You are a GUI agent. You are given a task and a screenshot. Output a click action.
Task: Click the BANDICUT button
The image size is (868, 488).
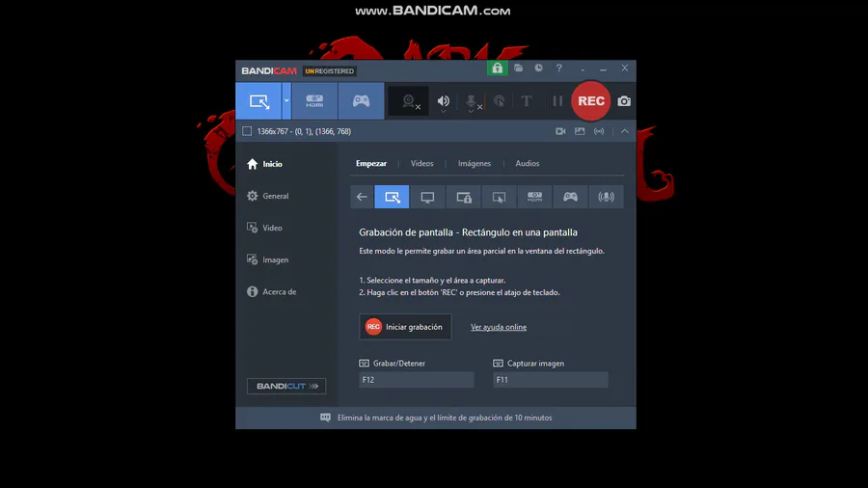[286, 386]
